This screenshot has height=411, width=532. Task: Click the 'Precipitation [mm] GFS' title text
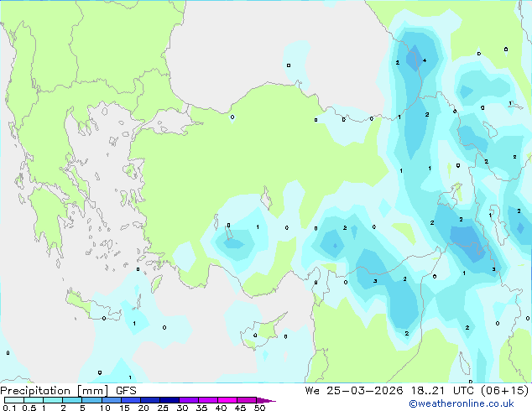click(68, 391)
